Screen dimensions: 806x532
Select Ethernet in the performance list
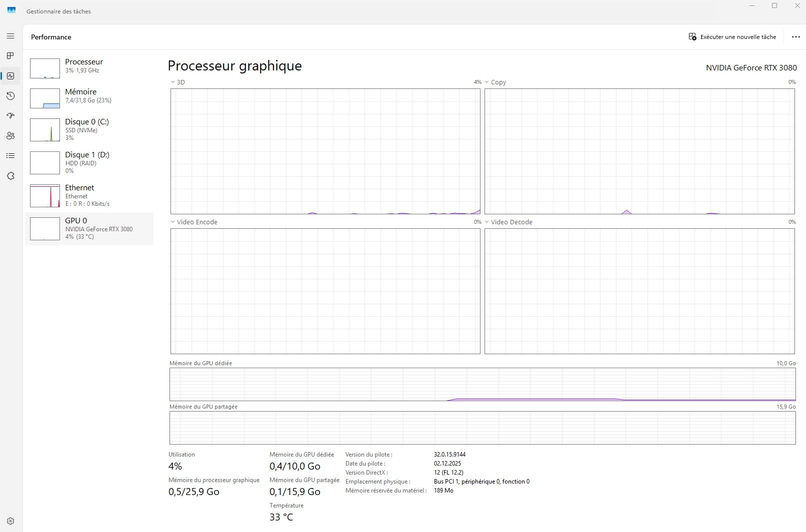(x=89, y=195)
